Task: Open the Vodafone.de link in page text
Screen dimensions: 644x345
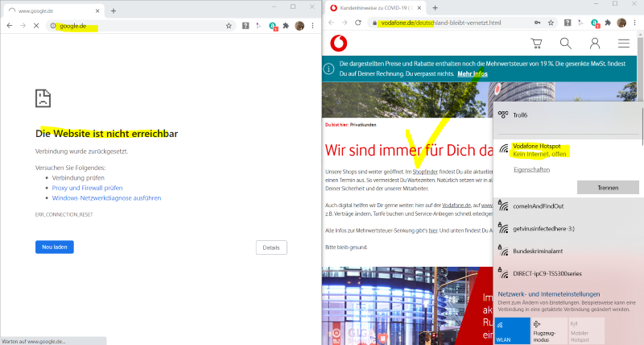Action: coord(456,206)
